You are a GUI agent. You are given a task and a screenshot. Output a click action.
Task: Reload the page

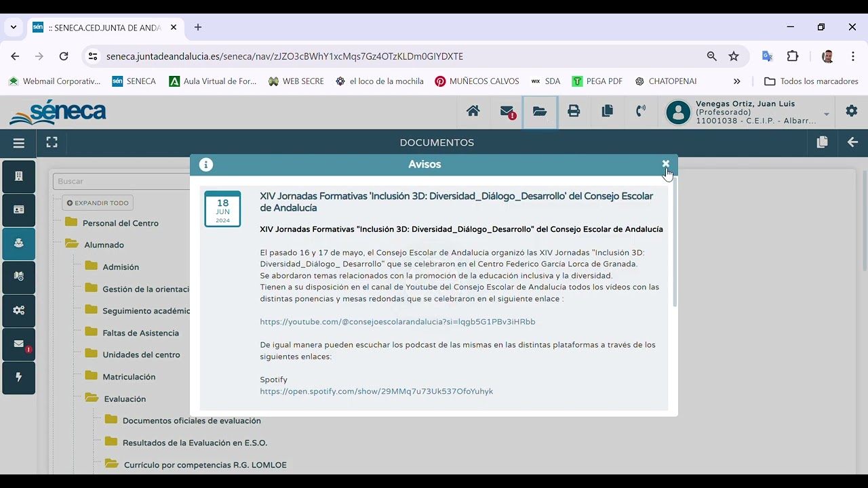64,56
